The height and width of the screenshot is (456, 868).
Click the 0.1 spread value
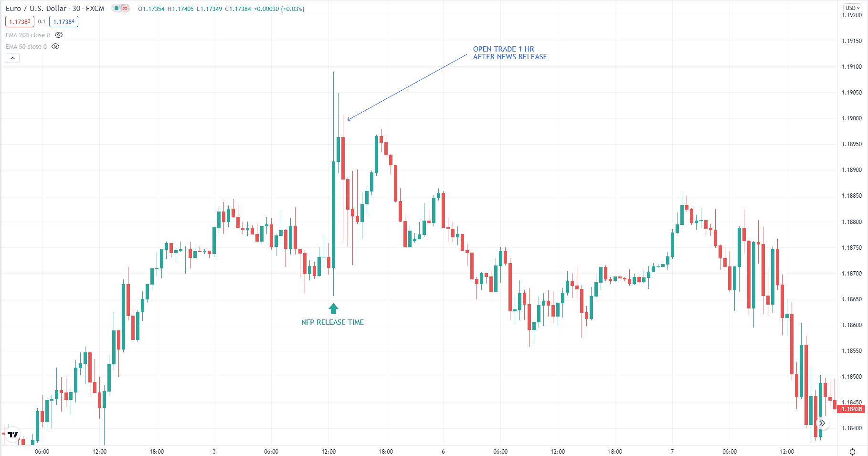(42, 21)
